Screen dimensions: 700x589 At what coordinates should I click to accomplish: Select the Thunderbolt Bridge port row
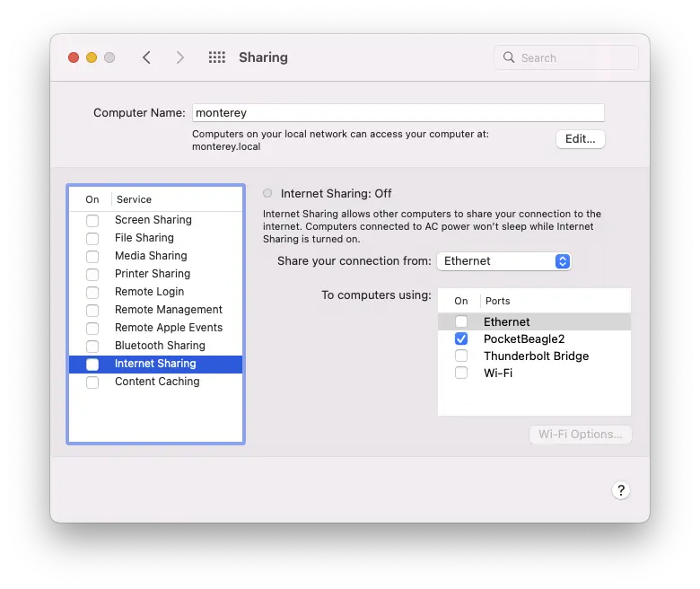[x=534, y=356]
